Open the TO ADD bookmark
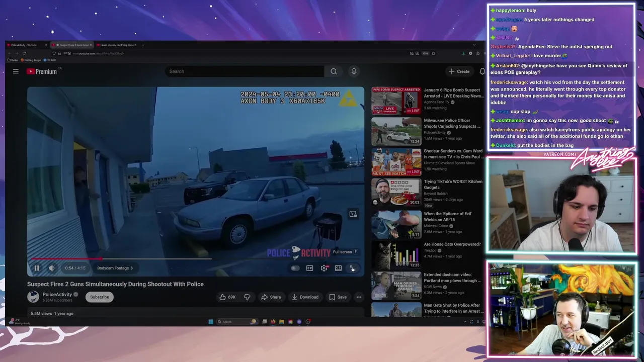 49,60
